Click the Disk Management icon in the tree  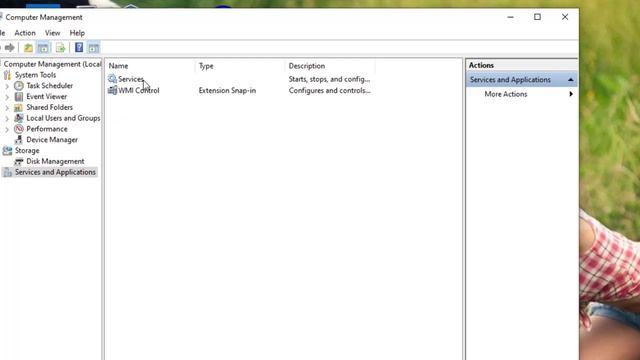tap(19, 162)
